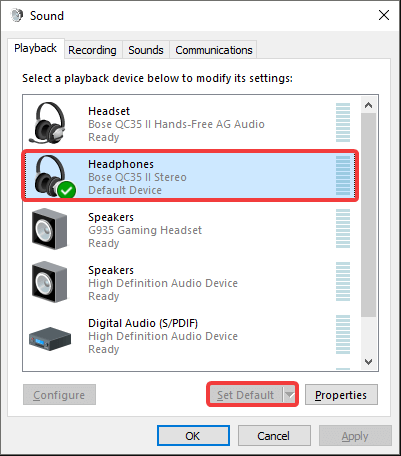Click the vertical scrollbar thumb in device list
Screen dimensions: 401x456
point(368,215)
